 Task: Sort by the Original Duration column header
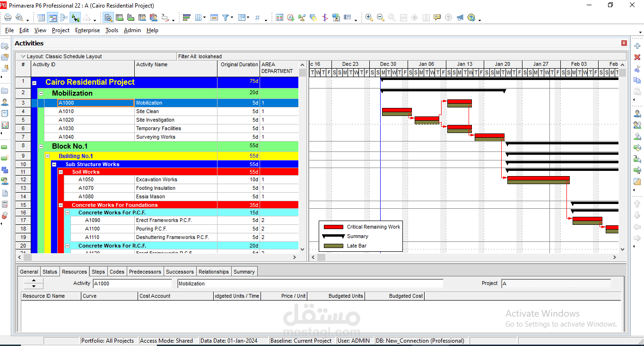click(239, 68)
